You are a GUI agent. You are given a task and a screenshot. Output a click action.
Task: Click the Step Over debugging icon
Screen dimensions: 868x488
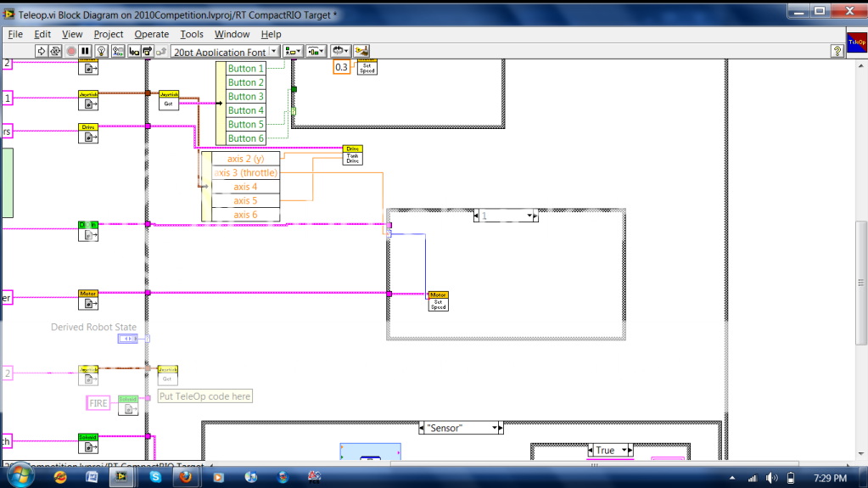(148, 52)
